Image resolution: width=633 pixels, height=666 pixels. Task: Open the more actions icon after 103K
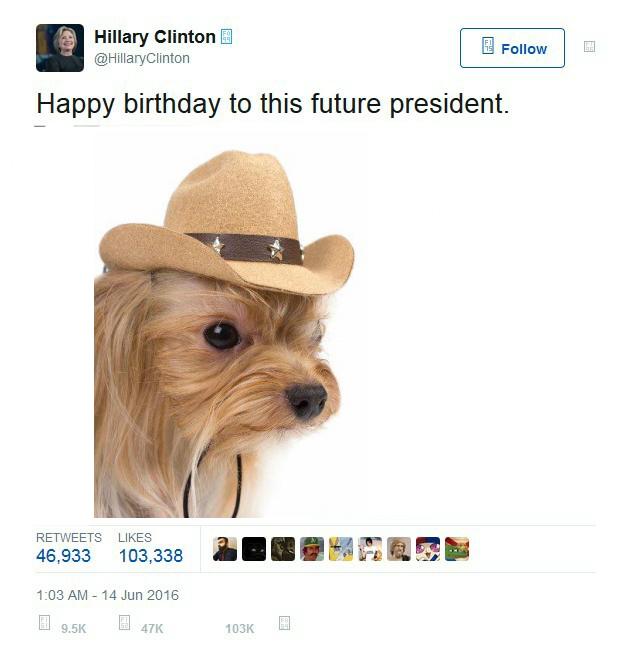coord(285,623)
